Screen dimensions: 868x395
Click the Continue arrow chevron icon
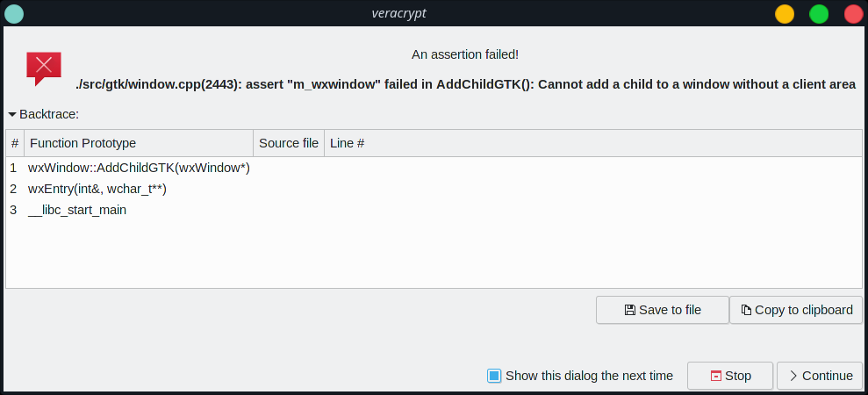793,377
